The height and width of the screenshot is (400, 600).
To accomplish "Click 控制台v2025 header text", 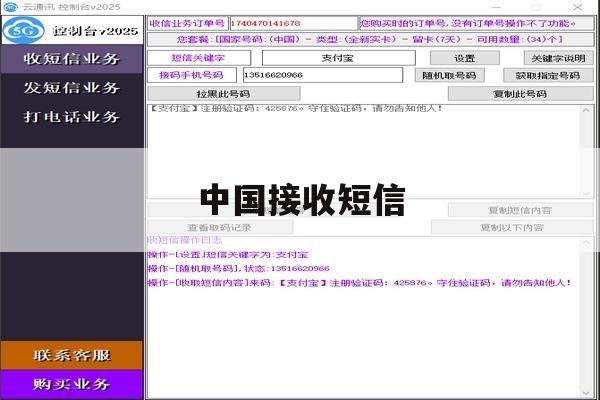I will (x=96, y=31).
